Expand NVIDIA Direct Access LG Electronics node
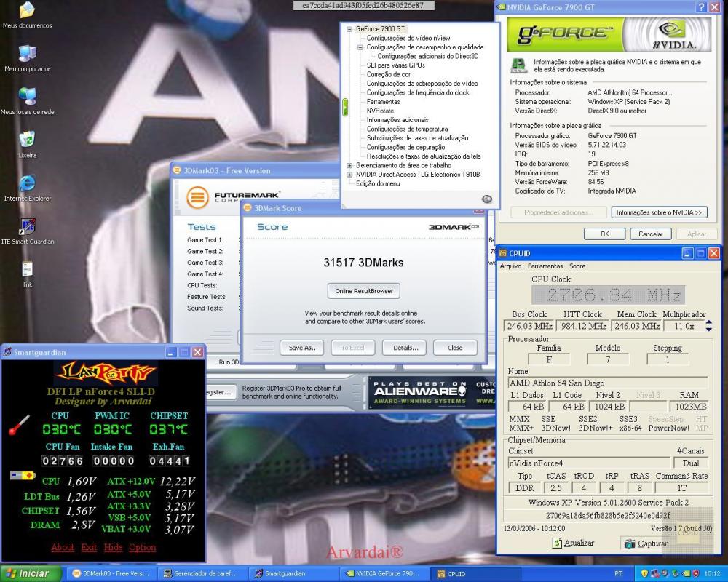The image size is (728, 582). pos(349,175)
